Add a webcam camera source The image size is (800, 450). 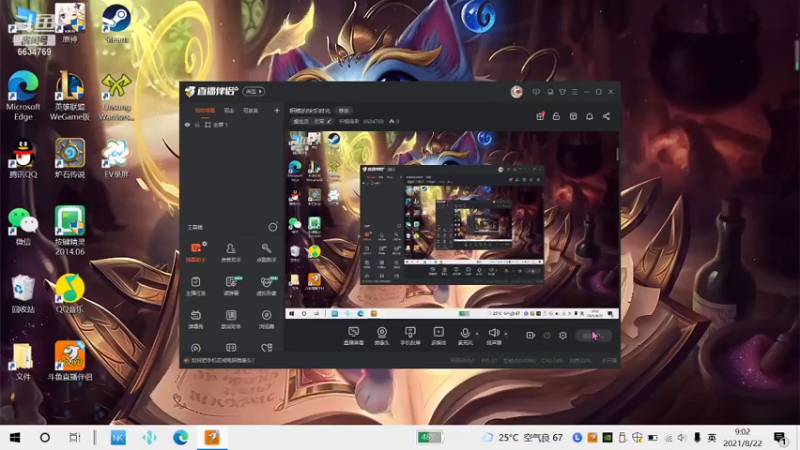[x=382, y=336]
